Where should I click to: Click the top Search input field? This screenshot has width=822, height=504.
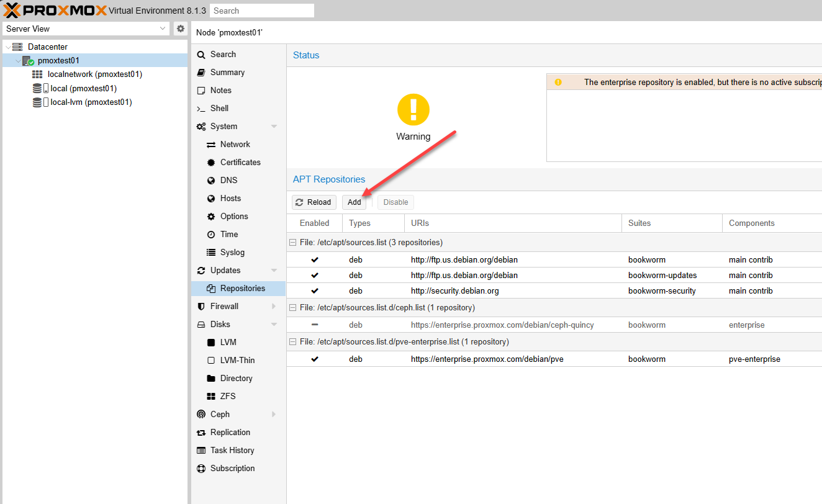[261, 11]
